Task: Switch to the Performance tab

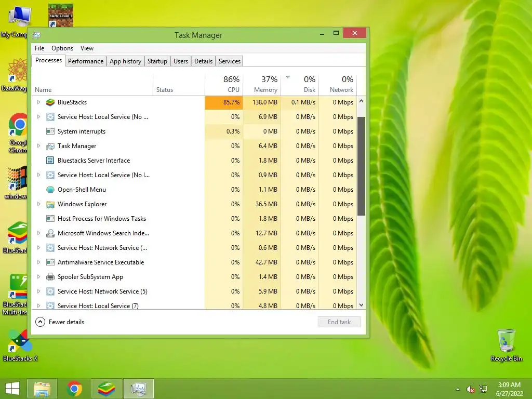Action: (86, 61)
